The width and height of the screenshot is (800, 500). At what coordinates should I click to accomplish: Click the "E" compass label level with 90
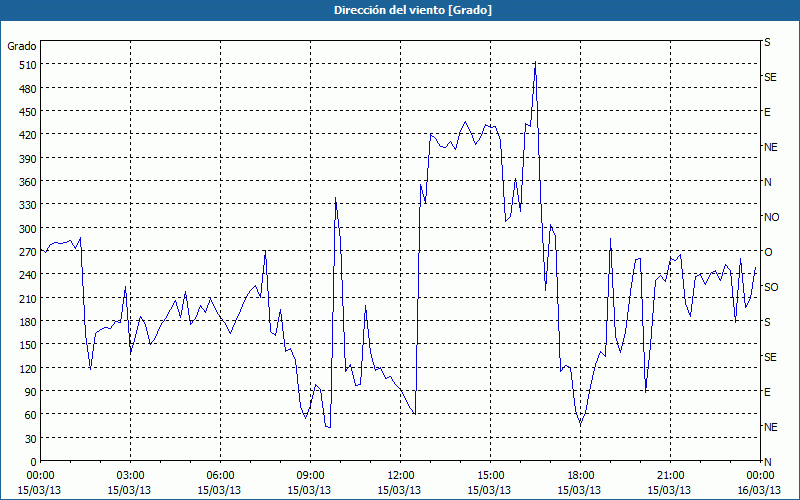[767, 392]
